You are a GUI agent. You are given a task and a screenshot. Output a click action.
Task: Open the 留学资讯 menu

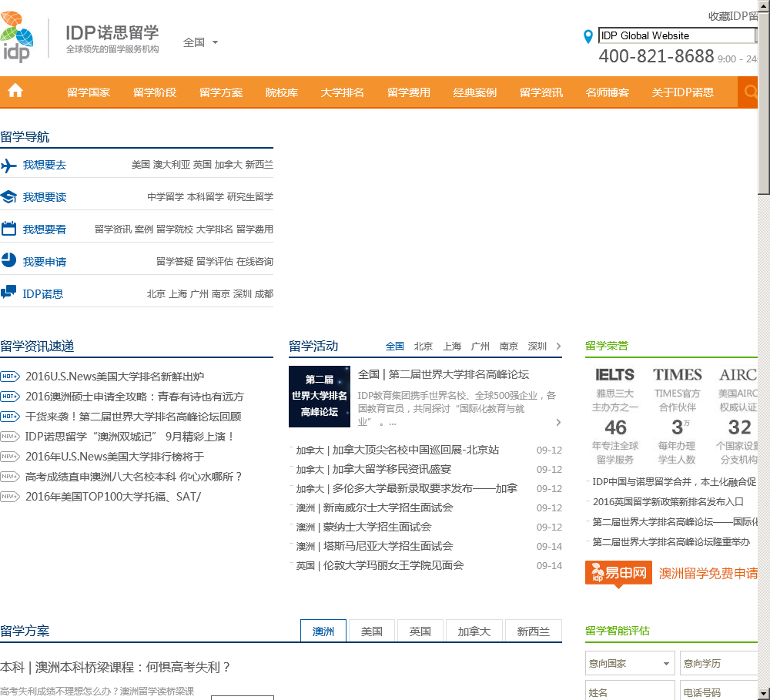coord(541,92)
